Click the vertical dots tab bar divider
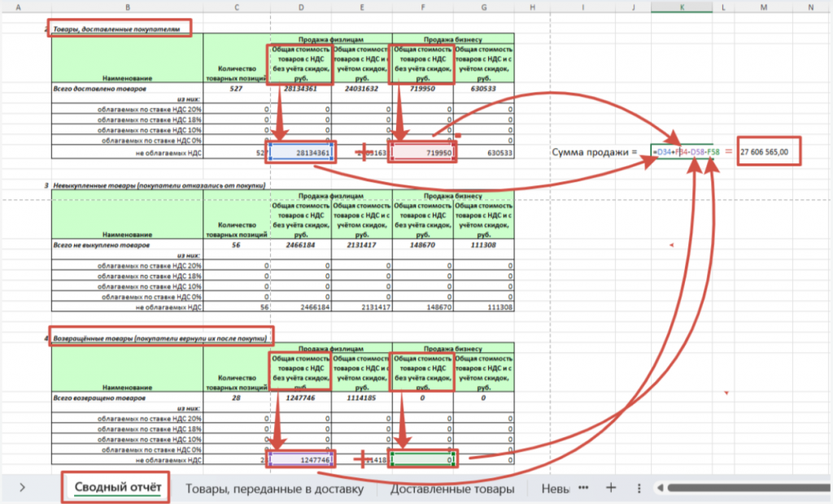This screenshot has width=833, height=504. 639,489
